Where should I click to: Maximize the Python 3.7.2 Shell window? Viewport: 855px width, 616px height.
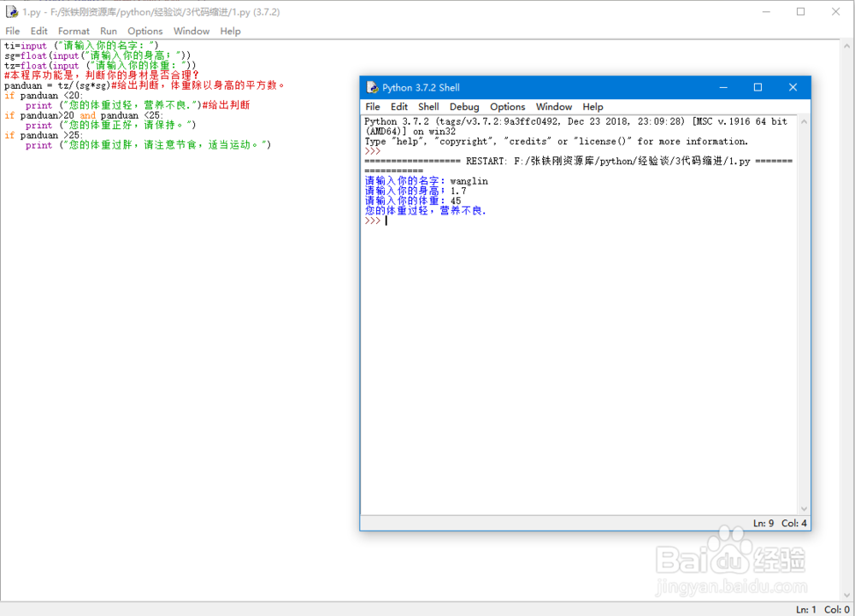(x=758, y=87)
